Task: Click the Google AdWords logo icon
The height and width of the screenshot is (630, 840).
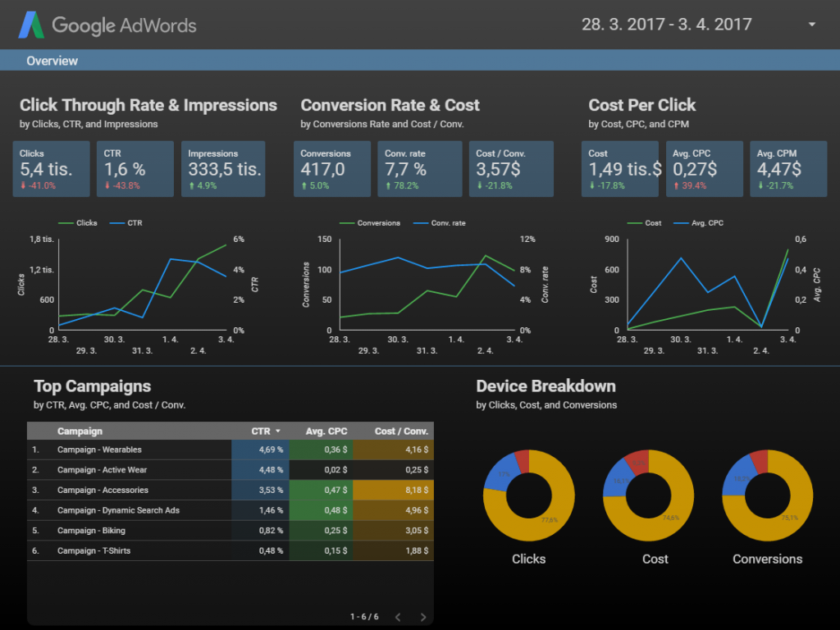Action: click(33, 25)
